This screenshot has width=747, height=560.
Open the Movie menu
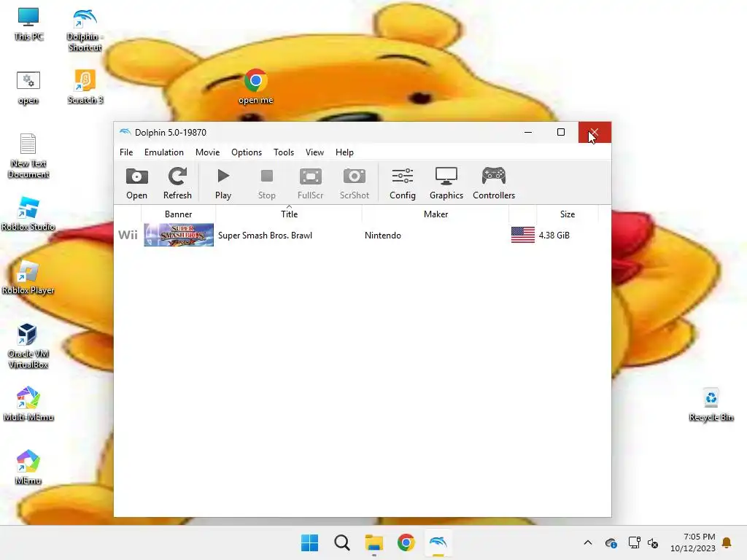click(208, 152)
